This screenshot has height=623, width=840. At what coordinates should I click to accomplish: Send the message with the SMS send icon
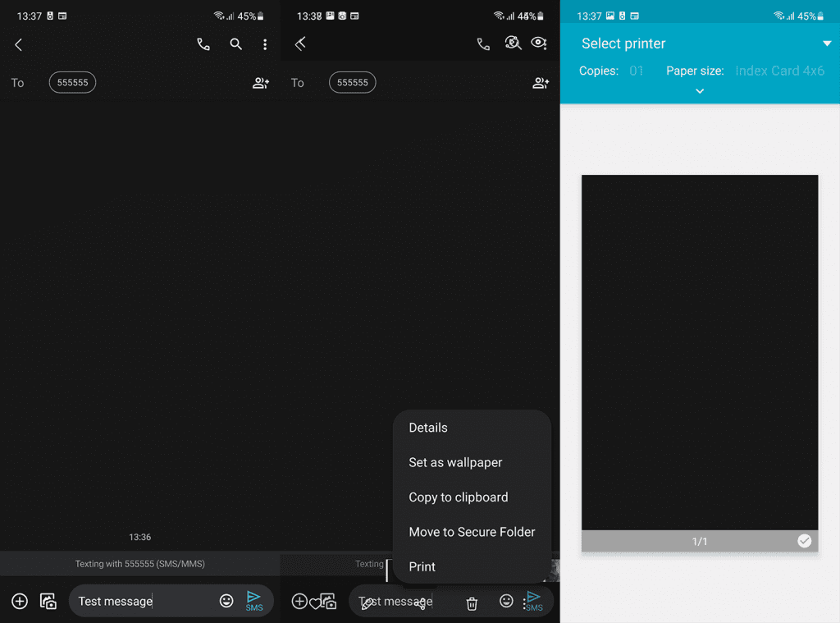[x=253, y=598]
